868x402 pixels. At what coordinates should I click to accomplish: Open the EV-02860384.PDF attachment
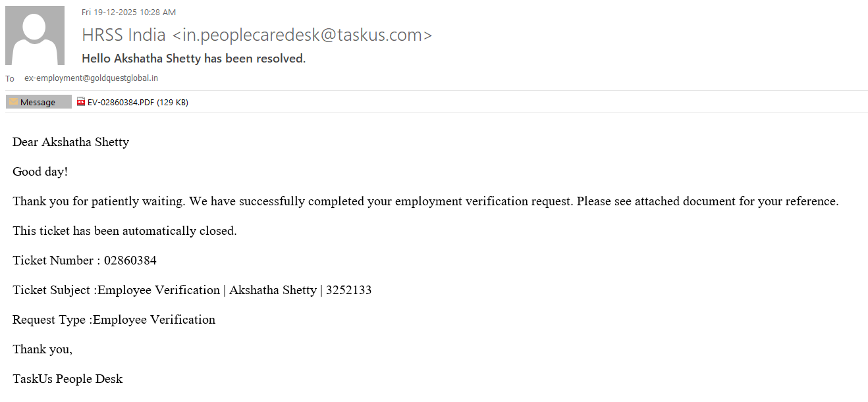[x=121, y=102]
